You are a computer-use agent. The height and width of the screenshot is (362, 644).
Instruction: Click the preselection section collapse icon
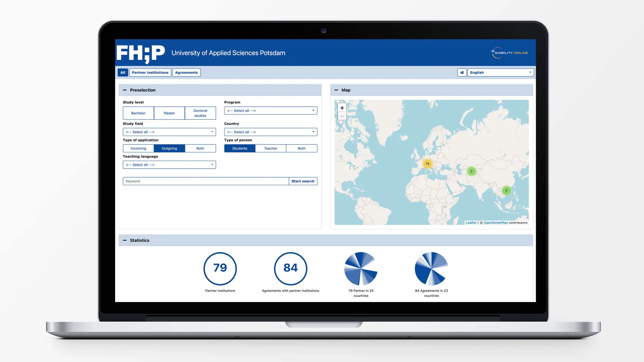tap(125, 90)
